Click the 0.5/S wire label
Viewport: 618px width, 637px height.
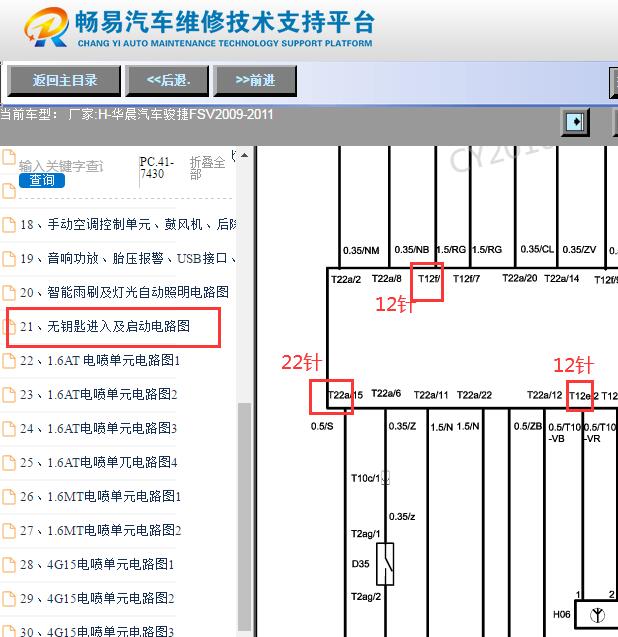pyautogui.click(x=322, y=426)
